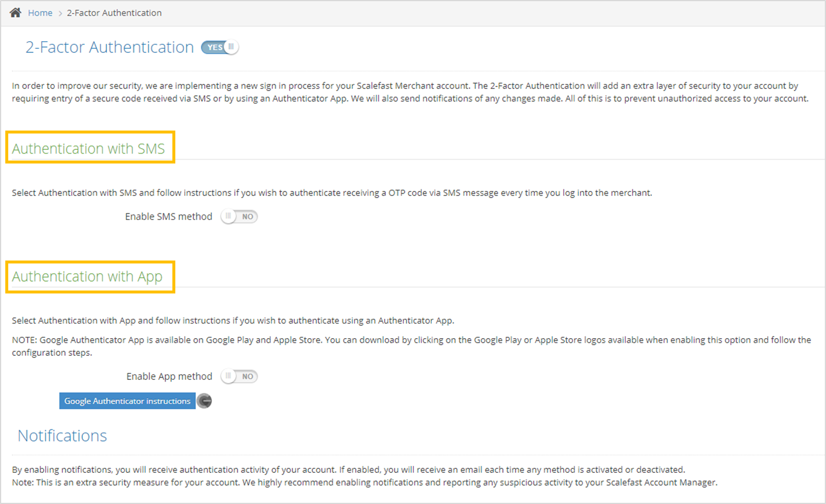Image resolution: width=826 pixels, height=504 pixels.
Task: Click the Authenticator App selection description line
Action: pyautogui.click(x=233, y=321)
